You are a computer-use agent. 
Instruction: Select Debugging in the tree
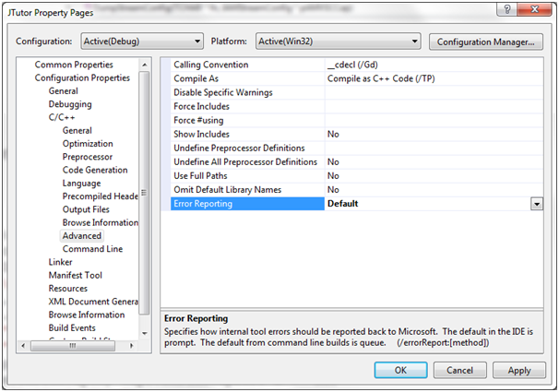[70, 104]
